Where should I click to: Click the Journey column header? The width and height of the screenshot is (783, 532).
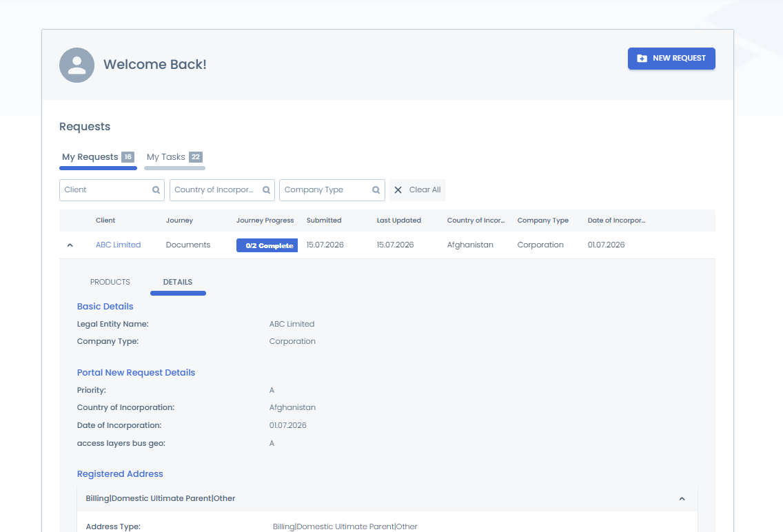[179, 221]
